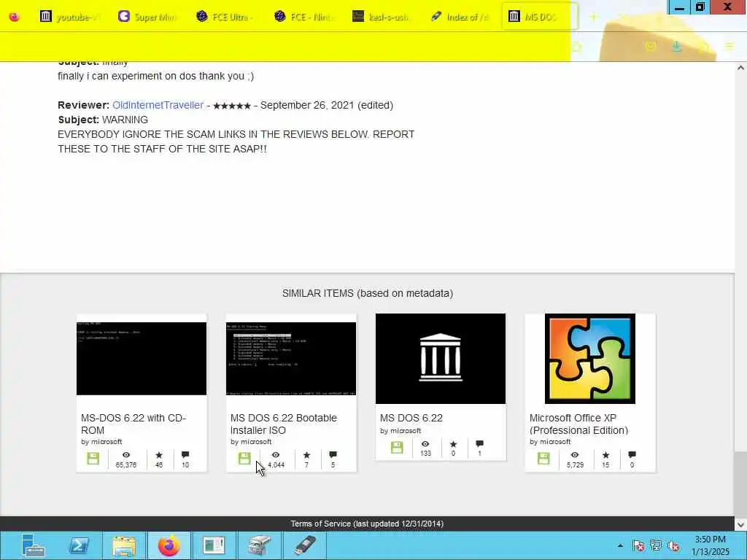This screenshot has width=747, height=560.
Task: Click the Internet Archive logo thumbnail
Action: click(x=441, y=359)
